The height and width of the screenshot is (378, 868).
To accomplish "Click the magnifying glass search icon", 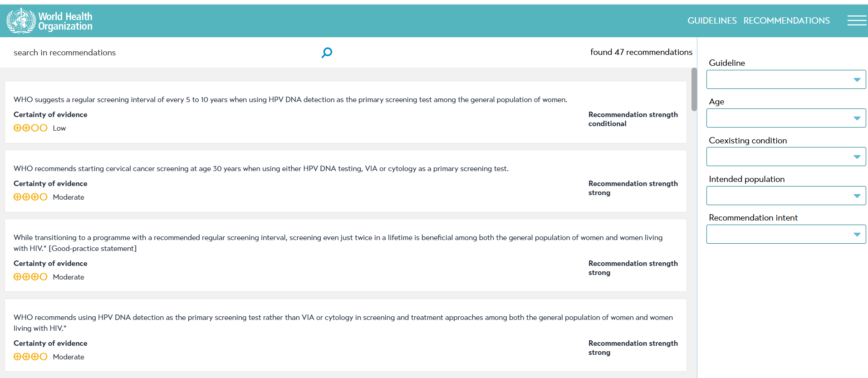I will tap(327, 53).
